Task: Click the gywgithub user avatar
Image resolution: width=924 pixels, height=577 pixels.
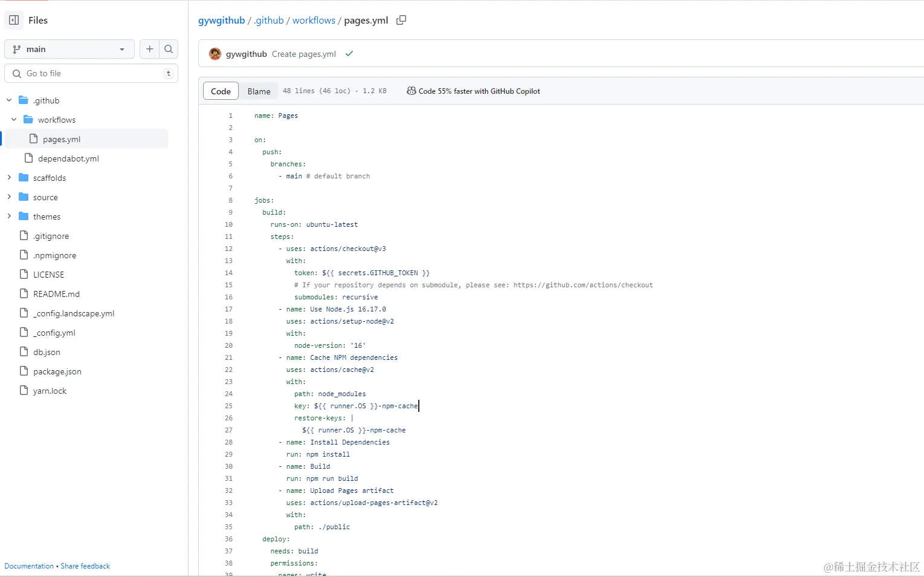Action: coord(215,54)
